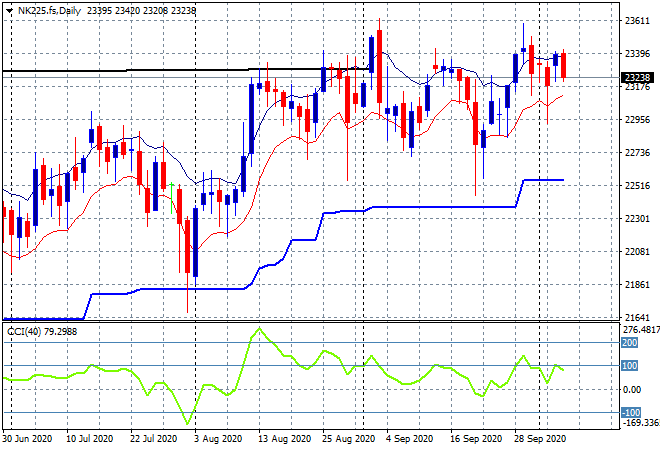The height and width of the screenshot is (450, 660).
Task: Click the triangle arrow beside NK225.fs title
Action: (9, 11)
